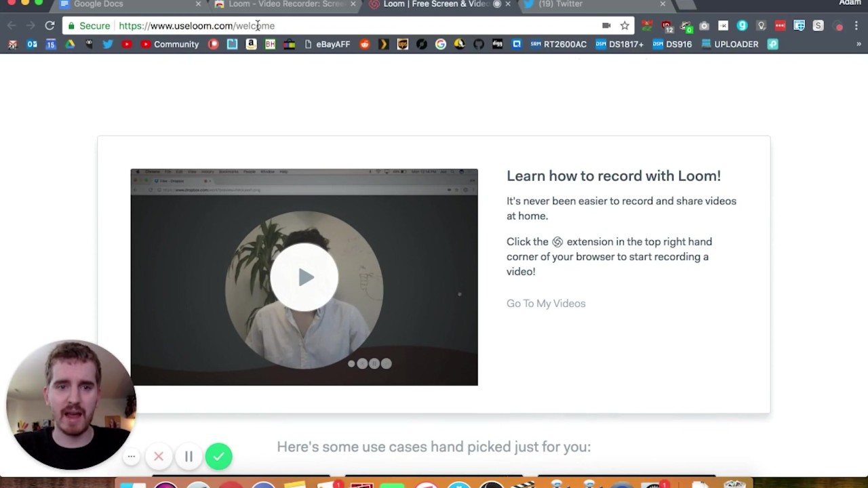Viewport: 868px width, 488px height.
Task: Open the Amazon bookmark
Action: (x=251, y=44)
